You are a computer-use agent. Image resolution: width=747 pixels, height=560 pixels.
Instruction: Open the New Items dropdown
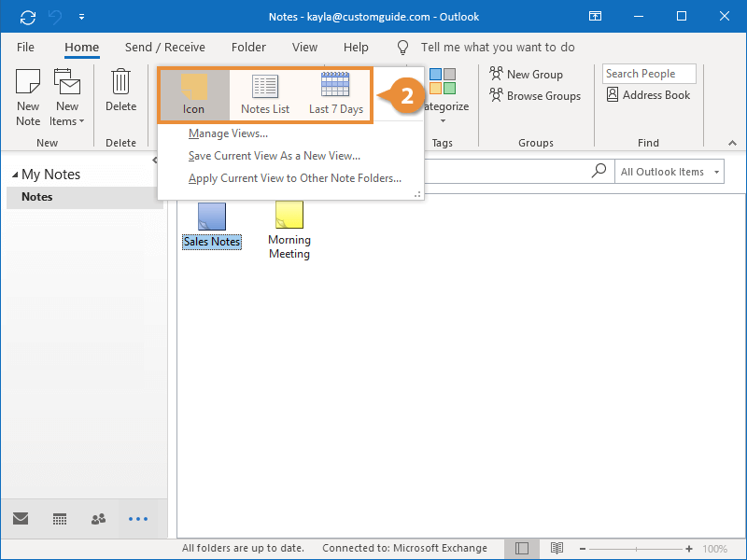tap(66, 98)
